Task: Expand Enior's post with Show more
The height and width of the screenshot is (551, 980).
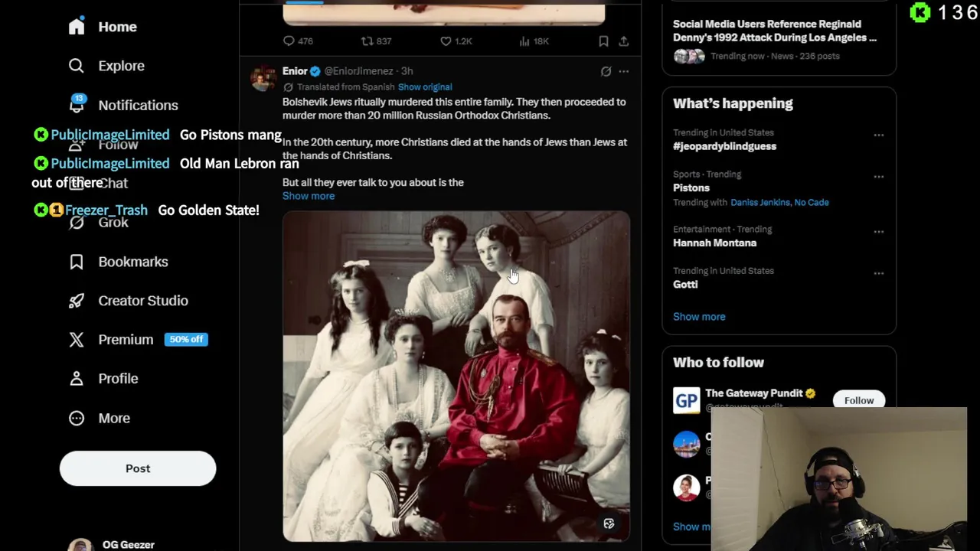Action: pyautogui.click(x=309, y=196)
